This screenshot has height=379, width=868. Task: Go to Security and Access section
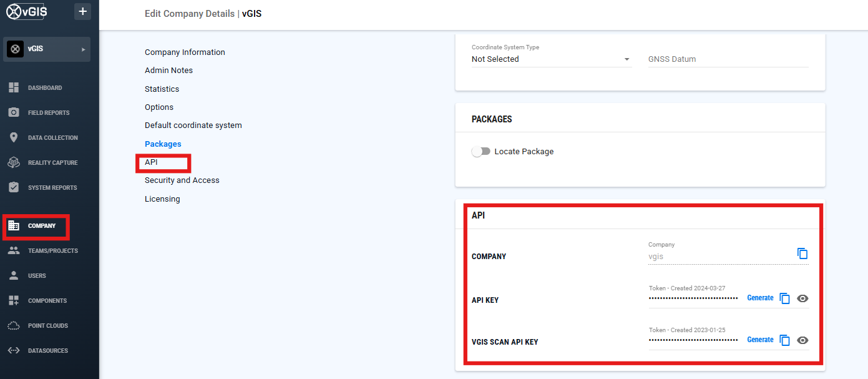(x=182, y=180)
